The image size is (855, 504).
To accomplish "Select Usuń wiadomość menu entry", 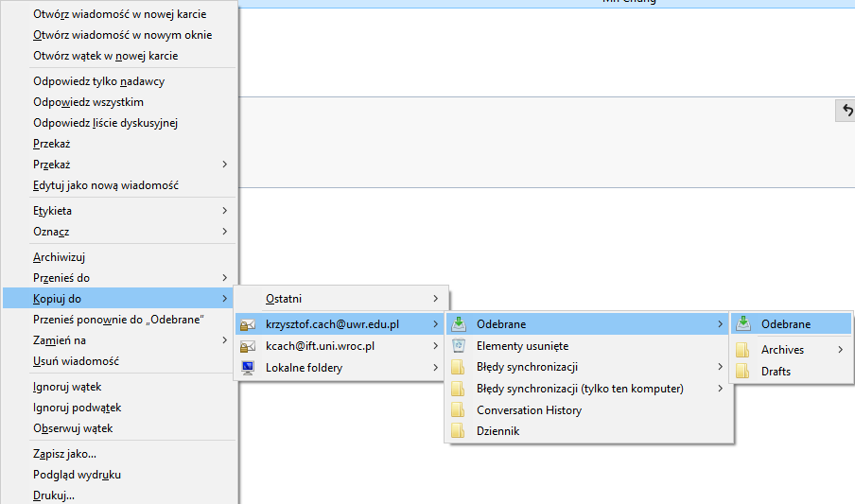I will tap(76, 361).
